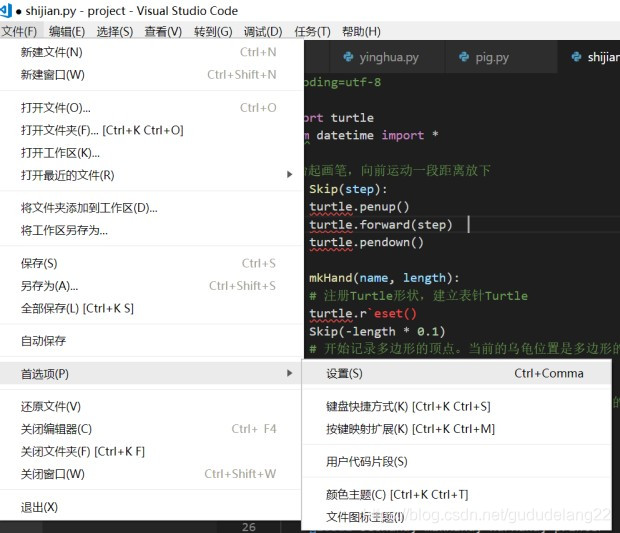Viewport: 620px width, 533px height.
Task: Click the Python icon on yinghua.py tab
Action: [348, 57]
